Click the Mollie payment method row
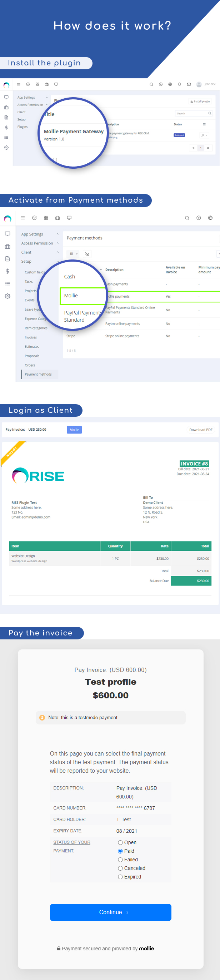Viewport: 220px width, 980px height. 140,296
